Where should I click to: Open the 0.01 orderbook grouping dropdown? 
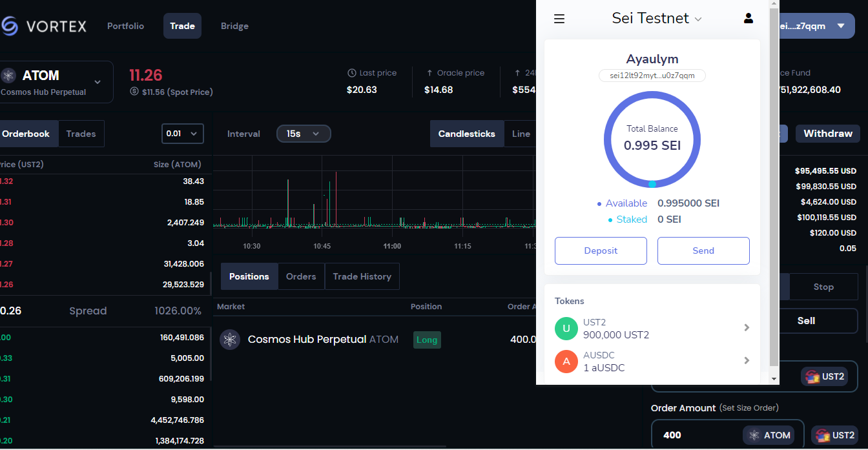pyautogui.click(x=183, y=134)
